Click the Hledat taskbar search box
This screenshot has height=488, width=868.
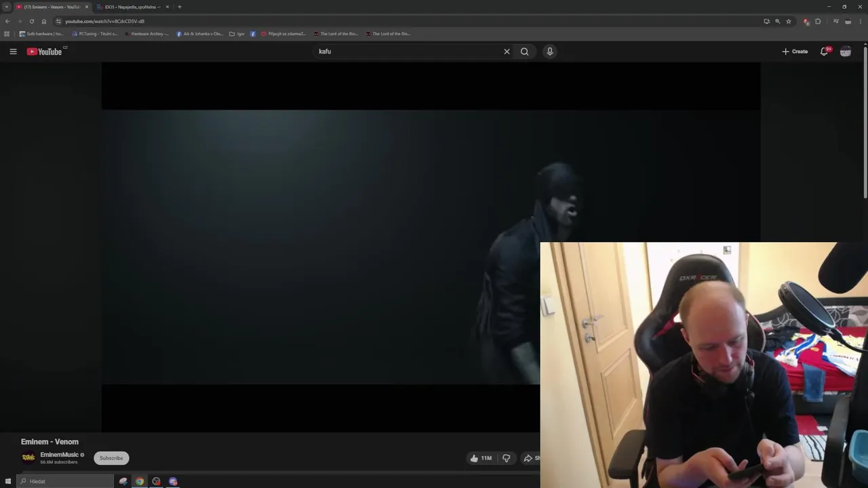tap(65, 481)
